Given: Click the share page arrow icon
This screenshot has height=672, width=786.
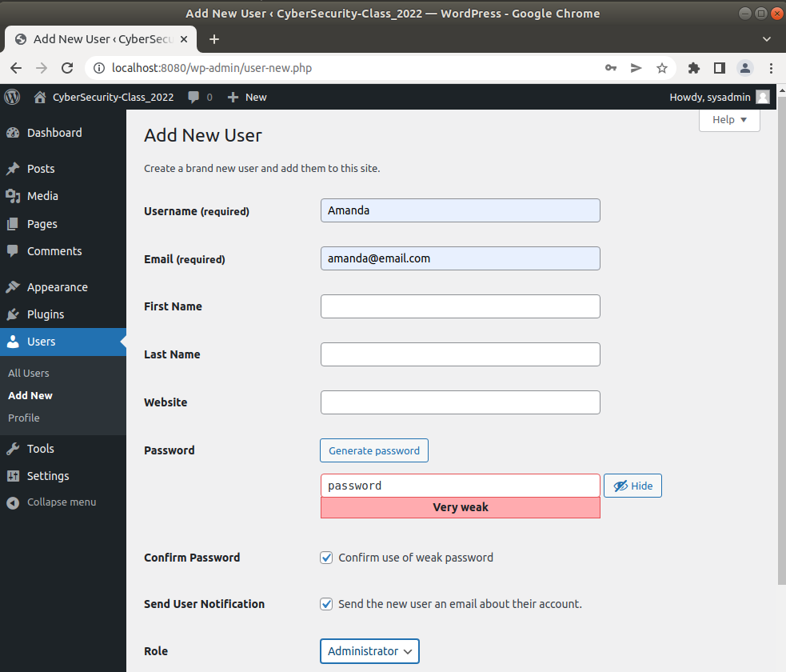Looking at the screenshot, I should (636, 68).
